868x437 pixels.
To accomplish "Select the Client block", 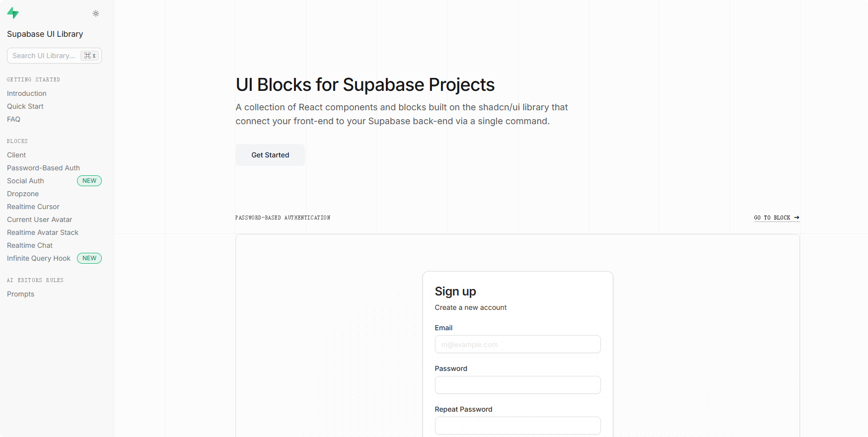I will pyautogui.click(x=16, y=155).
